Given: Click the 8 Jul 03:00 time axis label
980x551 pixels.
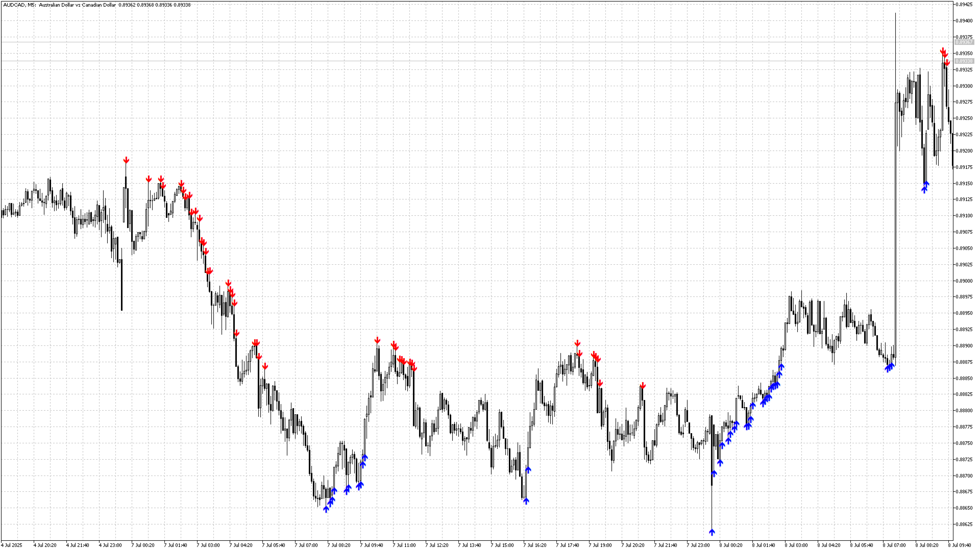Looking at the screenshot, I should (x=796, y=545).
